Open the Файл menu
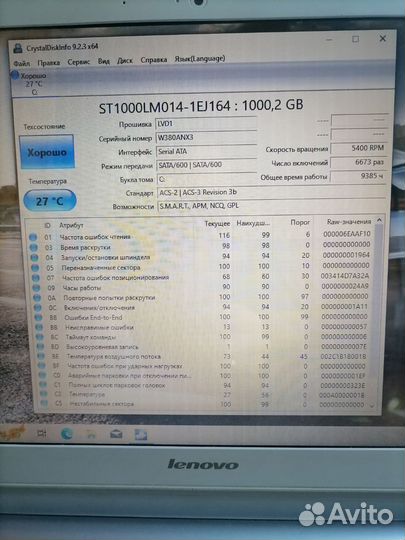The height and width of the screenshot is (540, 405). (x=22, y=63)
